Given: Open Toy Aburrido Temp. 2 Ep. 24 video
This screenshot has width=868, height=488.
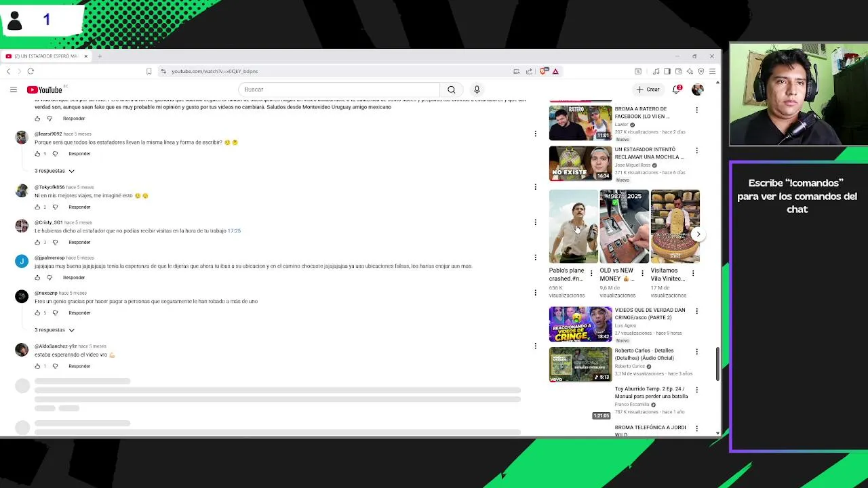Looking at the screenshot, I should (651, 392).
